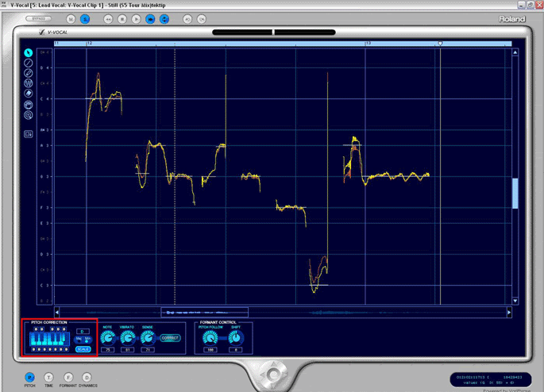Viewport: 544px width, 392px height.
Task: Click the mini piano keyboard in Pitch Correction
Action: point(49,339)
